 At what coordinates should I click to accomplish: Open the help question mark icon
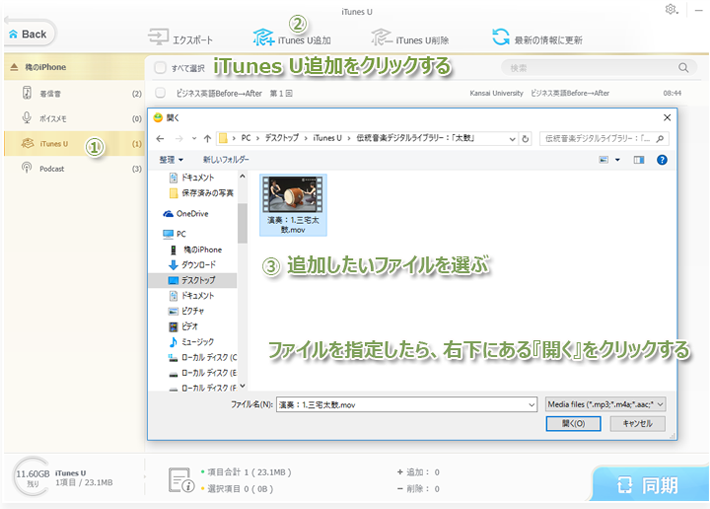click(x=662, y=160)
